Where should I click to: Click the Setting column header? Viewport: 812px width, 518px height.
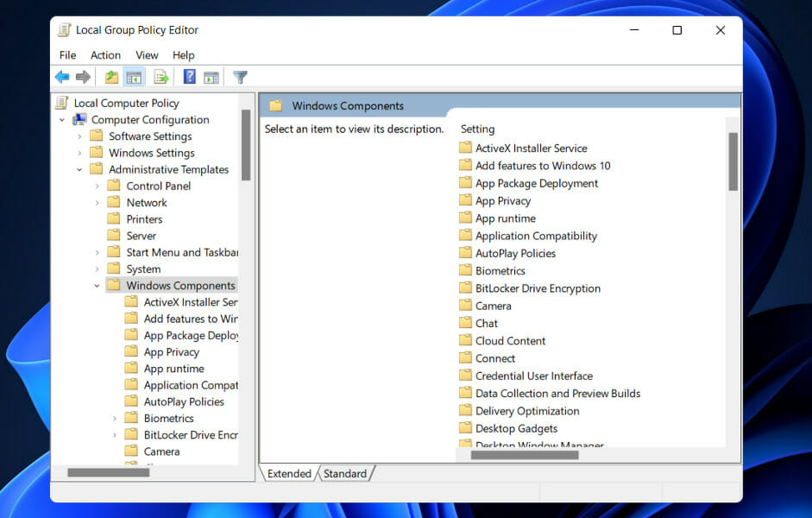click(477, 129)
